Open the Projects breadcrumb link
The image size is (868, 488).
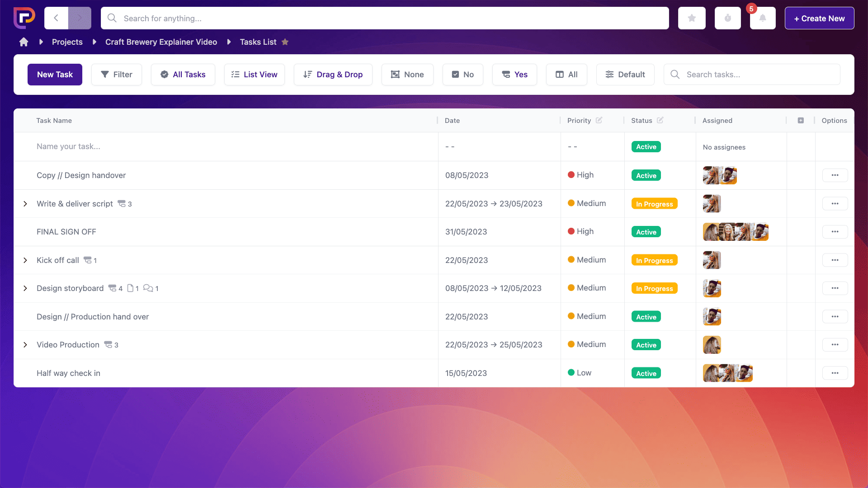pos(67,42)
